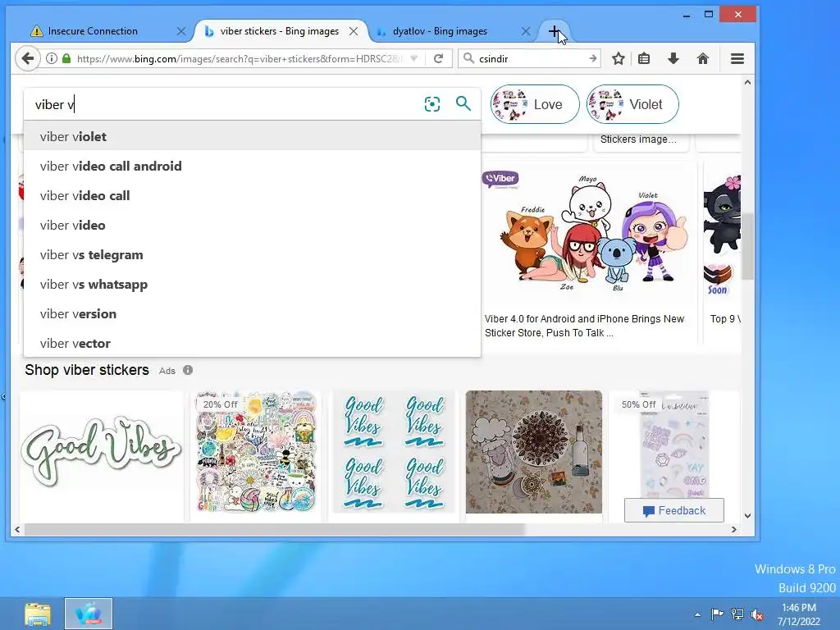Click the horizontal scroll right arrow
The image size is (840, 630).
click(x=734, y=529)
